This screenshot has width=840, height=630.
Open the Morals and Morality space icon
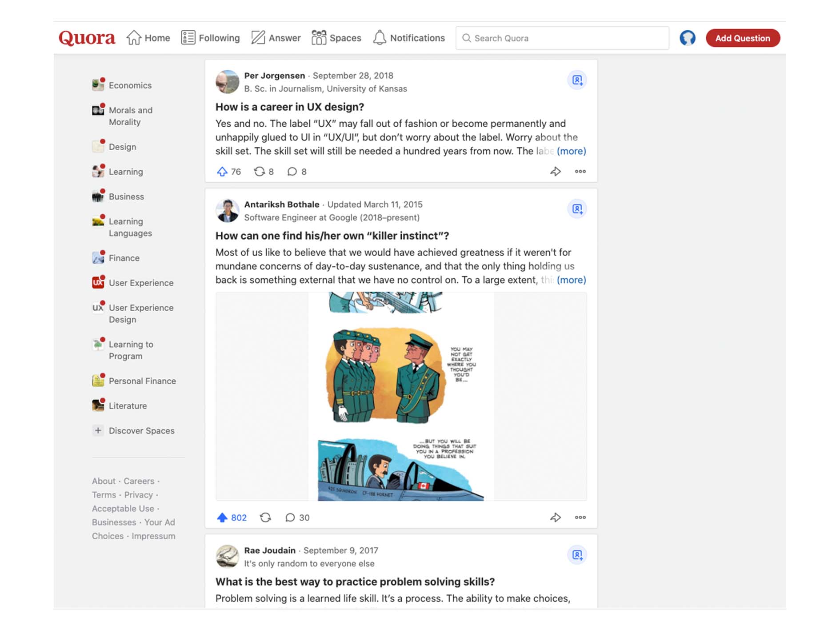tap(98, 109)
